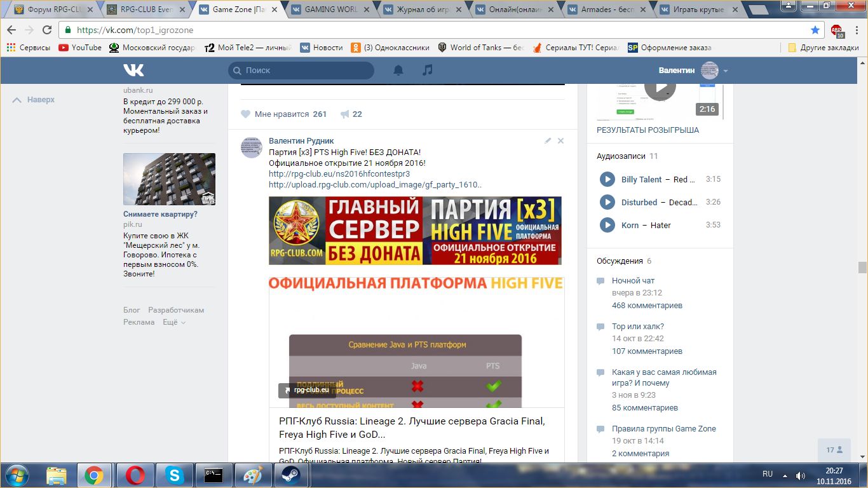Switch to the Форум RPG-CLUB tab

pyautogui.click(x=53, y=10)
